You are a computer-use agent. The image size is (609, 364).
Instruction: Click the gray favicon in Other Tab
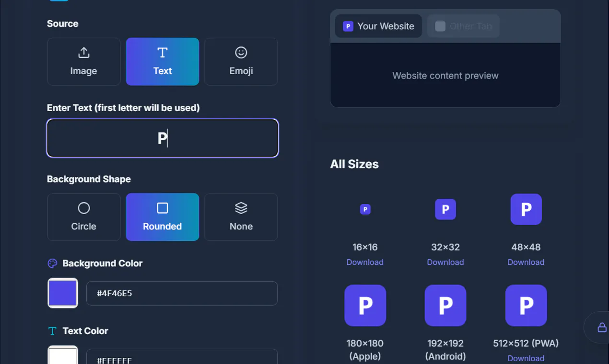(x=440, y=26)
